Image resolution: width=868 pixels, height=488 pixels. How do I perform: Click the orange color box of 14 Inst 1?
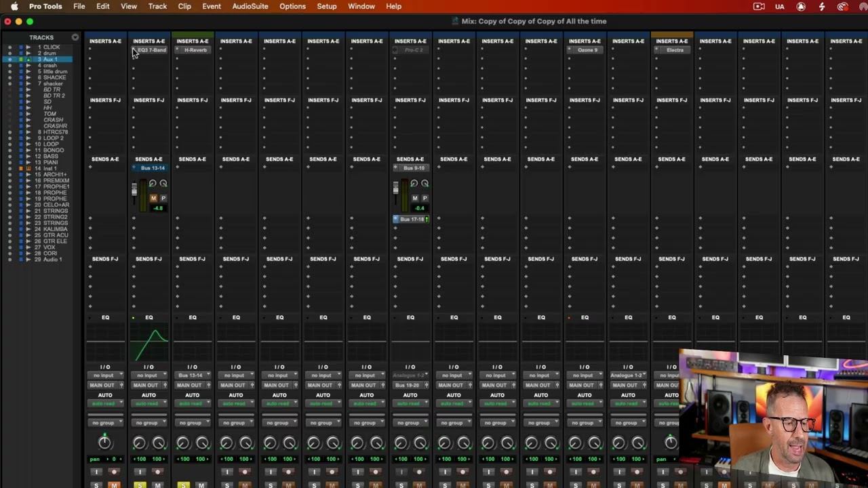20,169
